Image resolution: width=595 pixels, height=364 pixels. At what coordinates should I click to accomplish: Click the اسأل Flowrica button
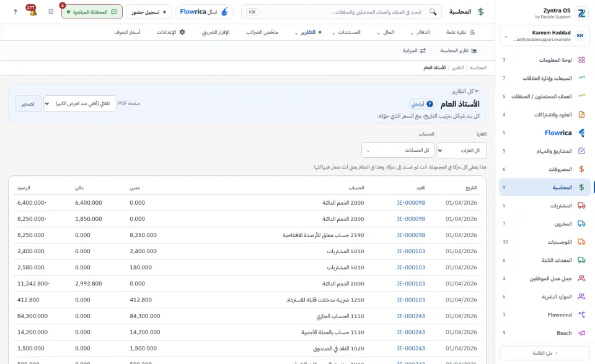tap(204, 12)
